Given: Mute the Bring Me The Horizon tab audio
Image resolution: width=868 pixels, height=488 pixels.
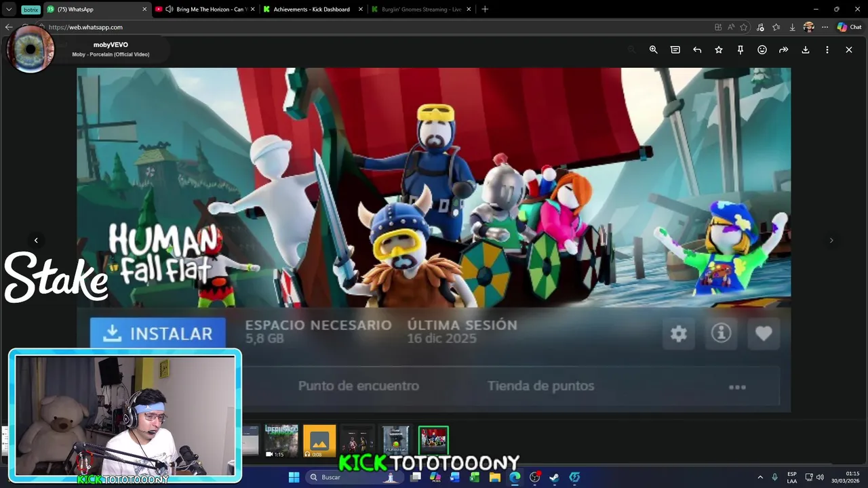Looking at the screenshot, I should [168, 9].
